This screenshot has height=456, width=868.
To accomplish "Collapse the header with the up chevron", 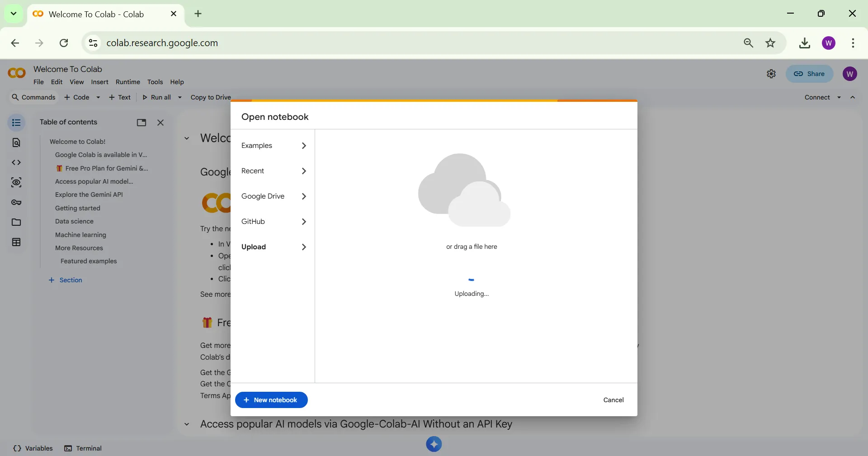I will (x=853, y=97).
